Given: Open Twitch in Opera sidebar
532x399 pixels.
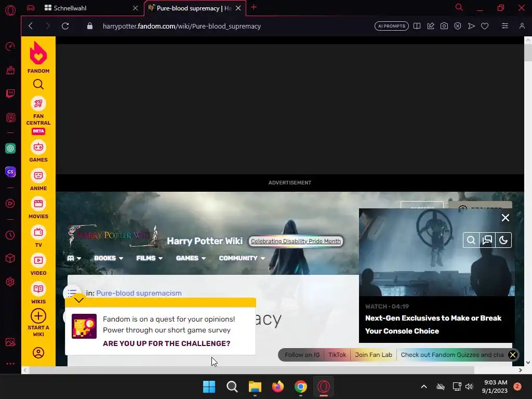Looking at the screenshot, I should (10, 94).
